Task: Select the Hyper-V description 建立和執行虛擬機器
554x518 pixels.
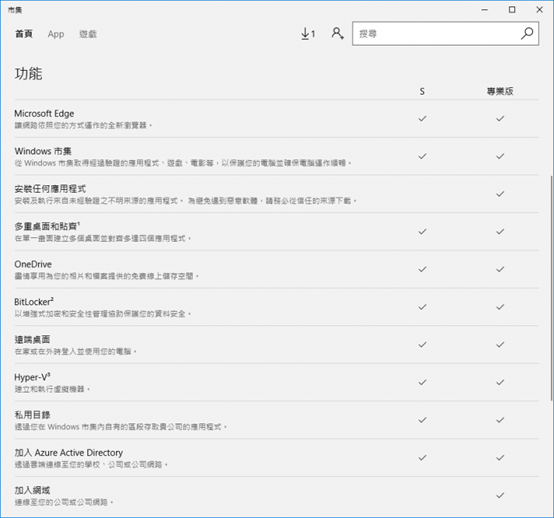Action: (52, 389)
